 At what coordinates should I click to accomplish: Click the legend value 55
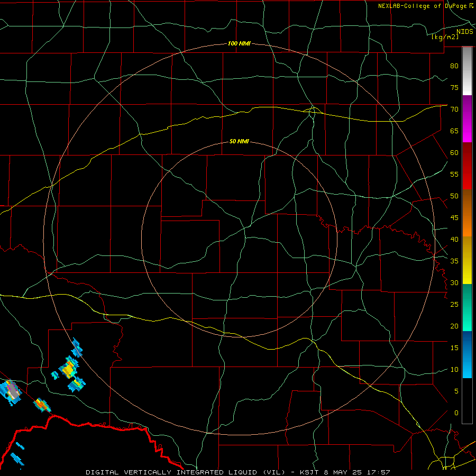tap(454, 174)
